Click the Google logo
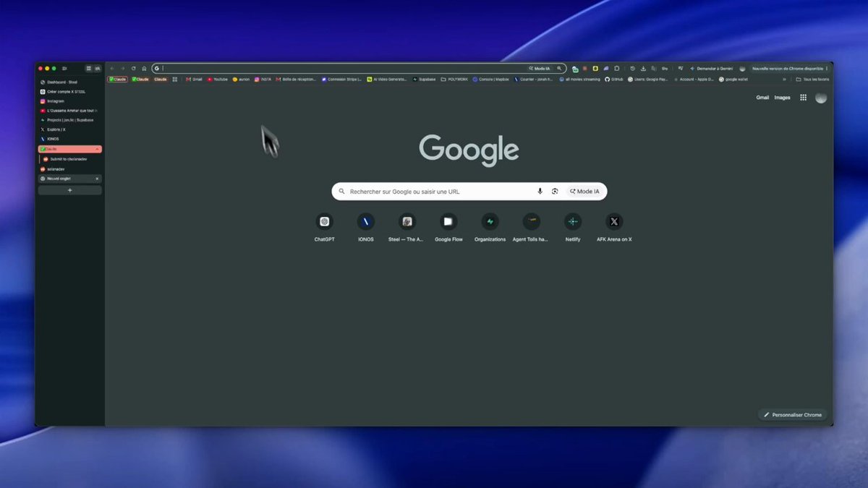The image size is (868, 488). (x=469, y=150)
